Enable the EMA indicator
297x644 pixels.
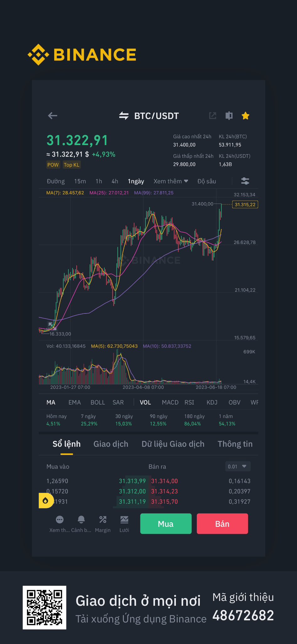(x=74, y=402)
